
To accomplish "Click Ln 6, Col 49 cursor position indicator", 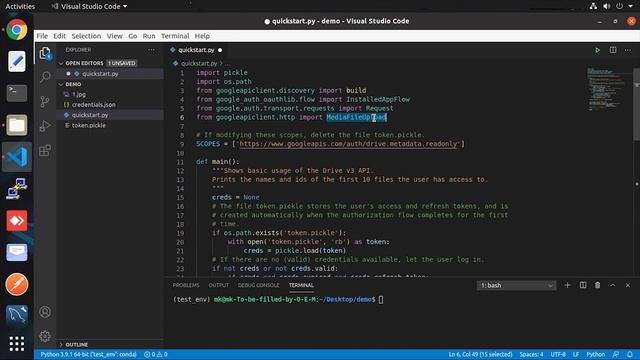I will click(x=480, y=354).
